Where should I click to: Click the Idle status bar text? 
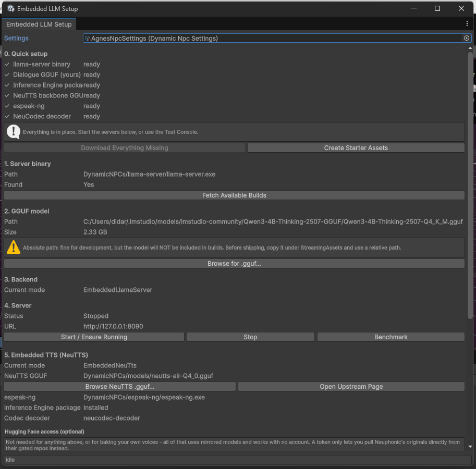[x=10, y=460]
